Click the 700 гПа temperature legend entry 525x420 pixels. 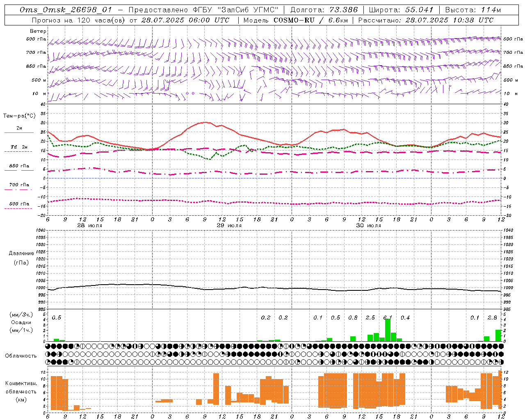point(19,185)
